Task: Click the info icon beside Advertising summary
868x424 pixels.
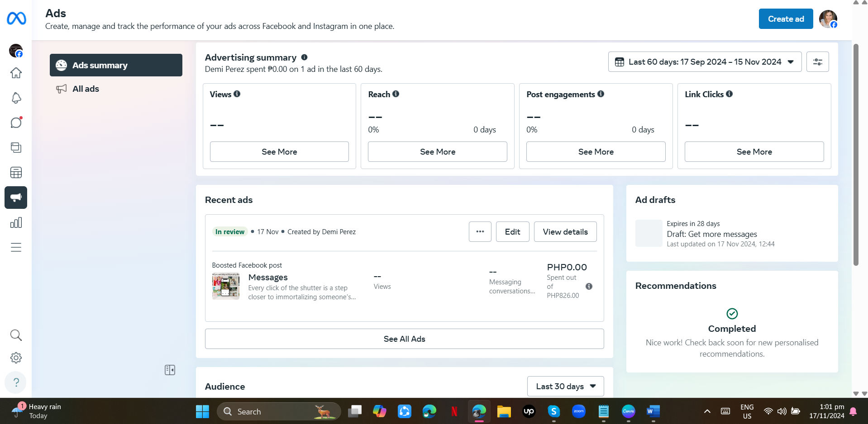Action: click(x=304, y=57)
